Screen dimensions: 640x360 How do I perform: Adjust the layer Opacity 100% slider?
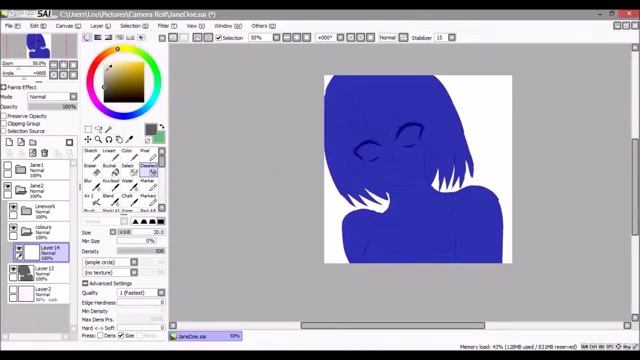52,107
